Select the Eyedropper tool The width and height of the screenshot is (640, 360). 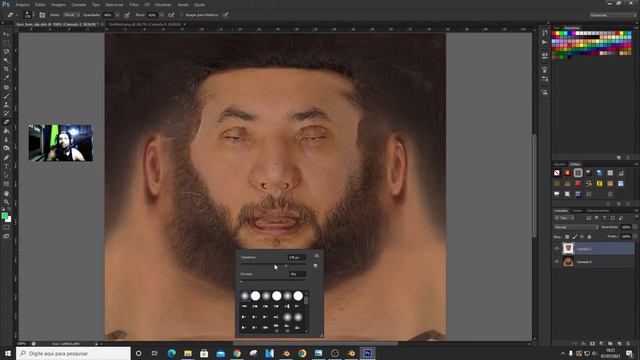pos(6,78)
